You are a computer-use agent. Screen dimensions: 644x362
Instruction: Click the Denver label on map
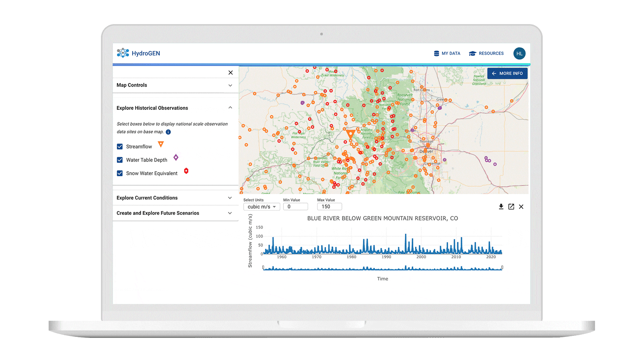point(427,151)
